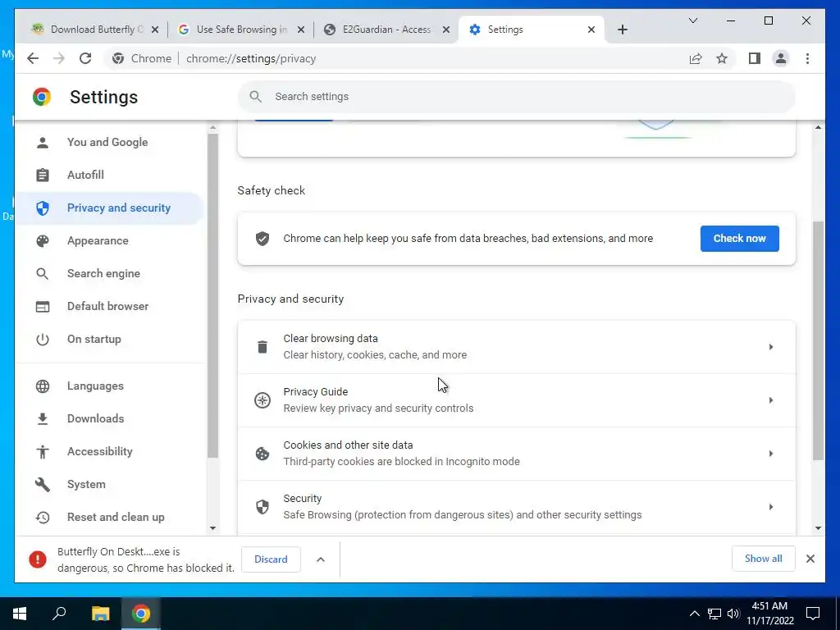
Task: Expand blocked download options caret
Action: tap(321, 559)
